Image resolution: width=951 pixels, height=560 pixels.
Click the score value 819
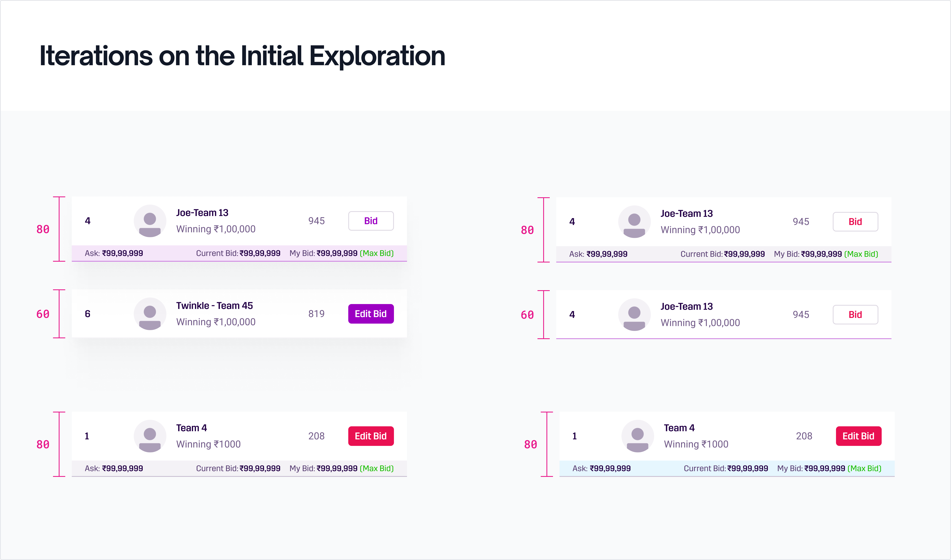click(x=316, y=314)
